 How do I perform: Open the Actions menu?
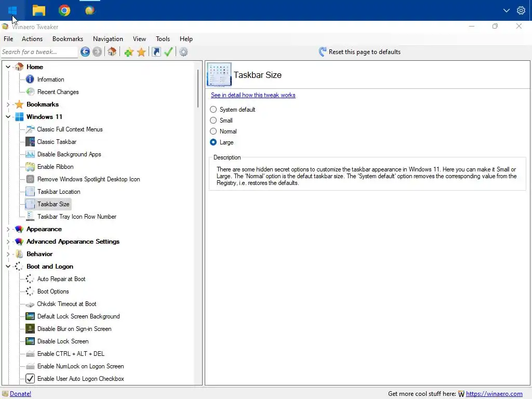(x=32, y=38)
